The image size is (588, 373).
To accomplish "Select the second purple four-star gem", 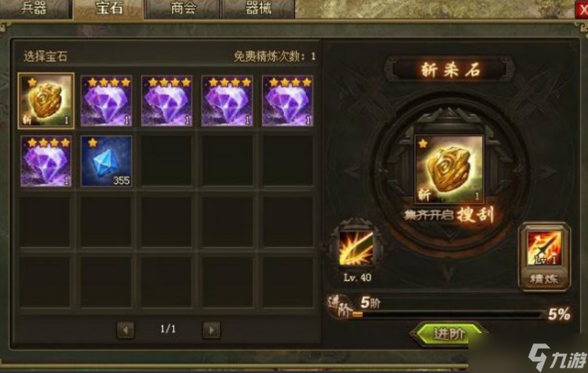I will point(167,101).
